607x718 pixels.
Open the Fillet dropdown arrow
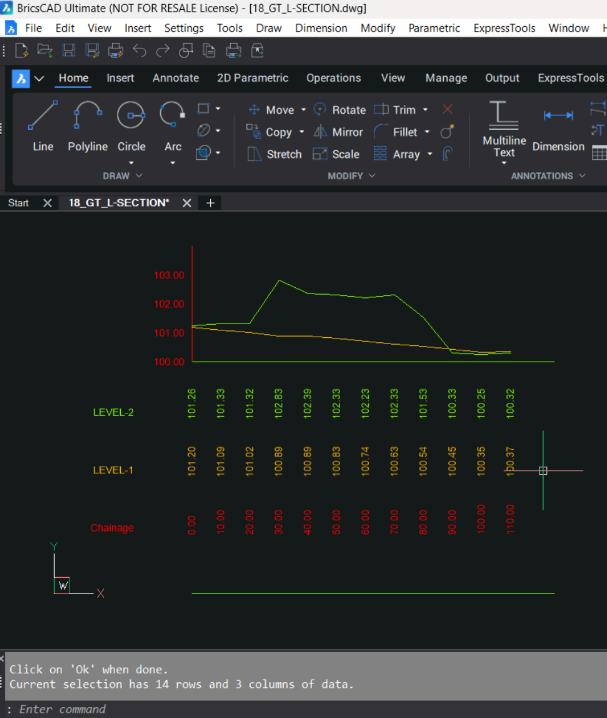click(427, 132)
